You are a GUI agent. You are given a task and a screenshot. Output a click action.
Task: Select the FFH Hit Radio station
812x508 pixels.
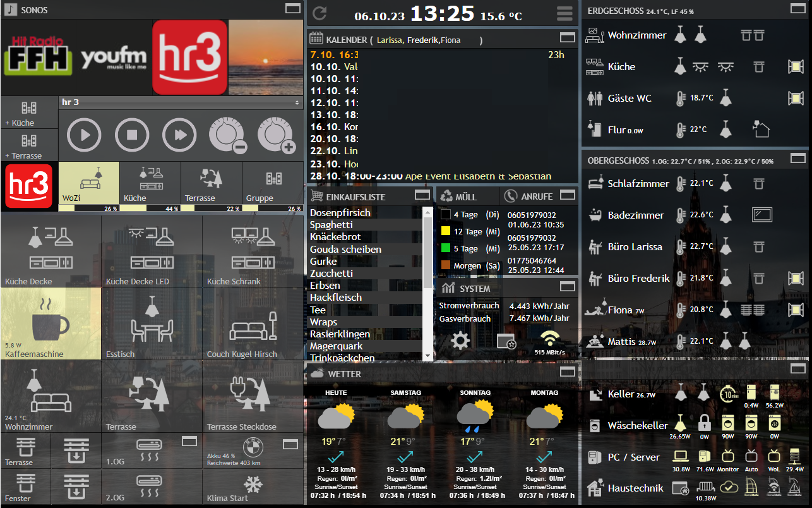(37, 56)
